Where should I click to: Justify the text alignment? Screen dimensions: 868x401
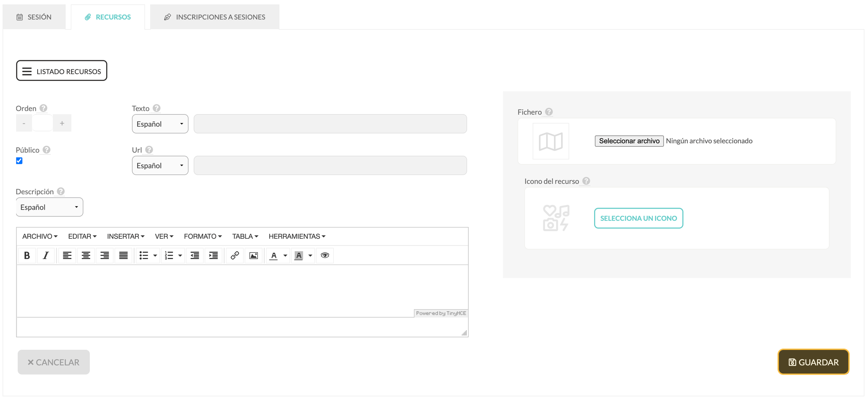click(124, 256)
